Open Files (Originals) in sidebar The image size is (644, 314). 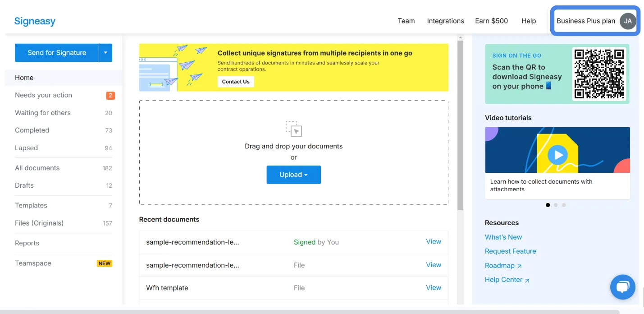[x=64, y=223]
